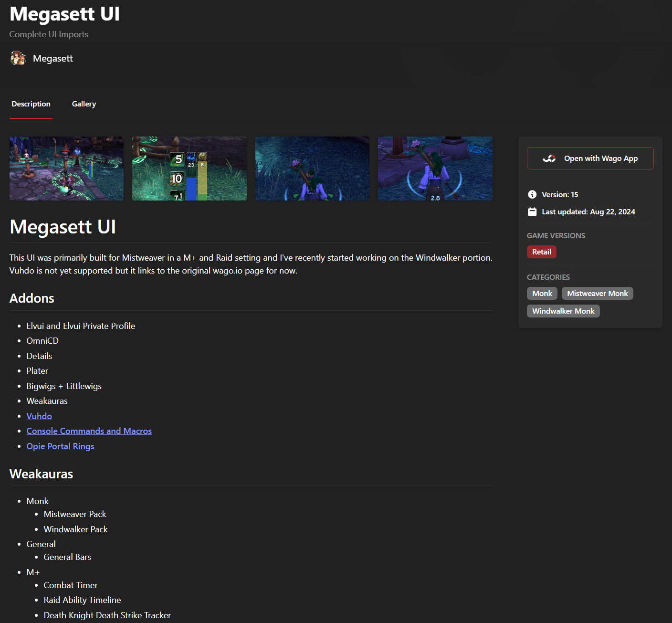Click the Megasett UI page title
Image resolution: width=672 pixels, height=623 pixels.
pos(64,14)
